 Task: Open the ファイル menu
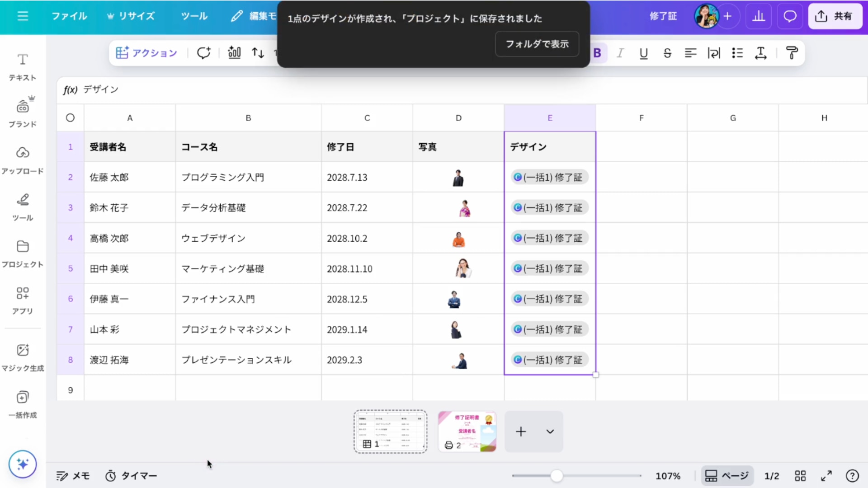69,16
